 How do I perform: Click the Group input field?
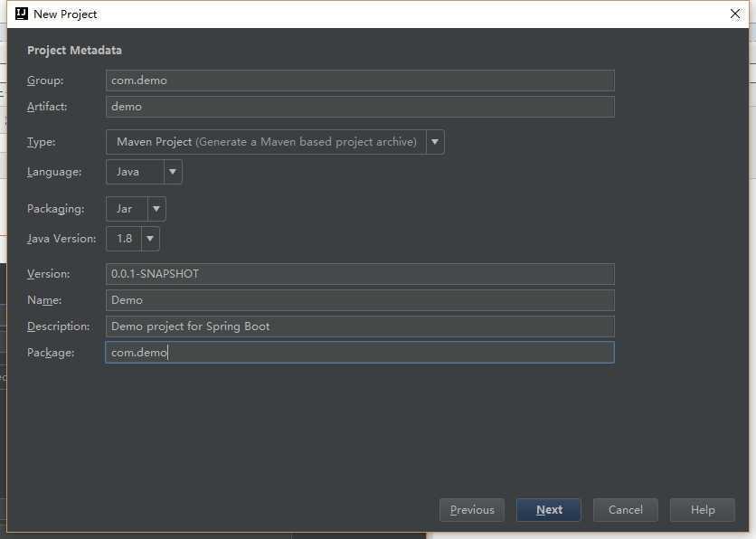point(360,80)
